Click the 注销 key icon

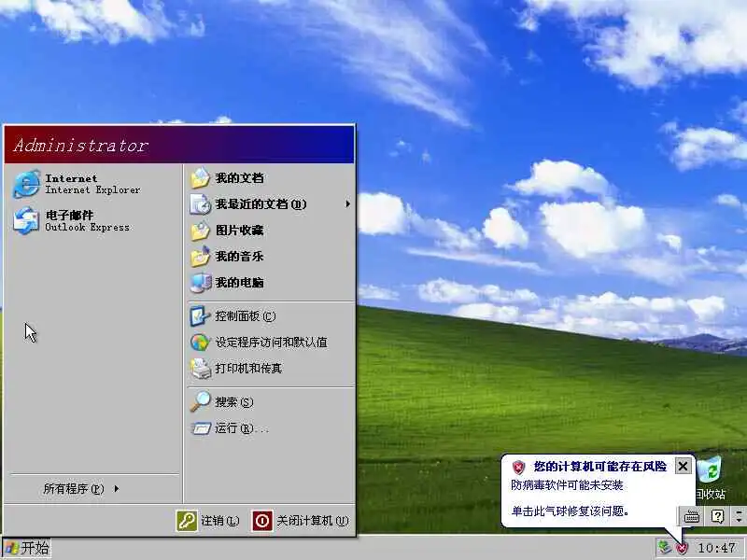point(187,521)
